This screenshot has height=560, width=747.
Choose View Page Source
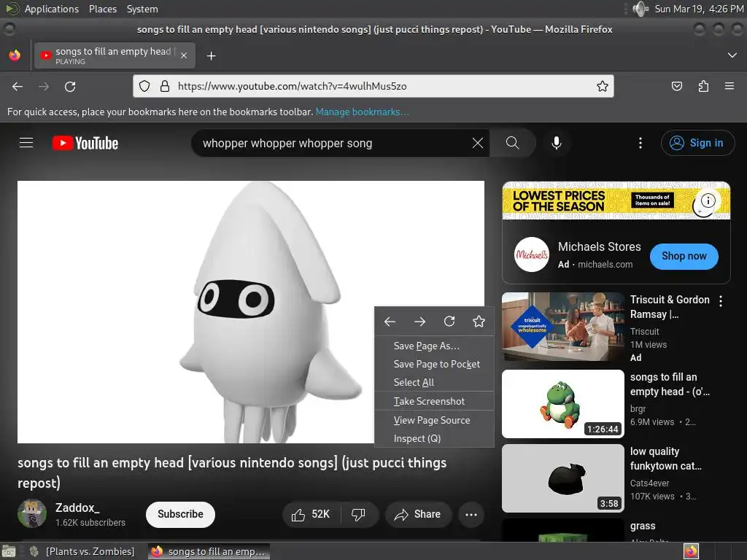click(434, 421)
